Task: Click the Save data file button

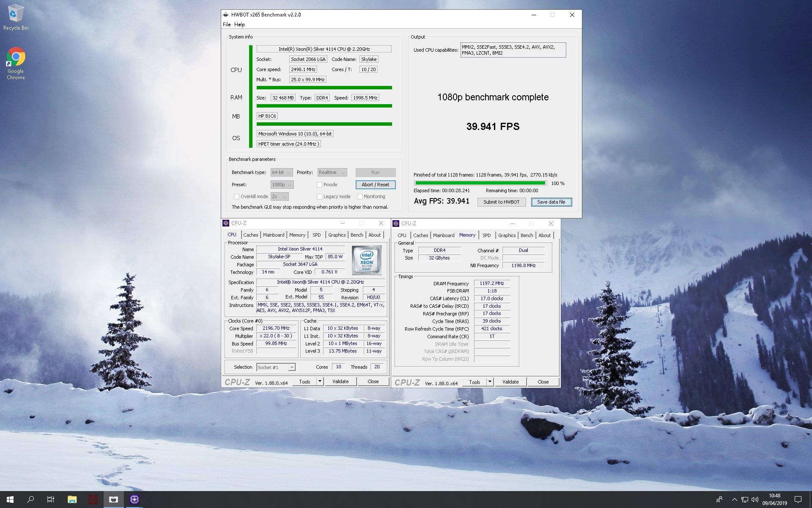Action: click(551, 202)
